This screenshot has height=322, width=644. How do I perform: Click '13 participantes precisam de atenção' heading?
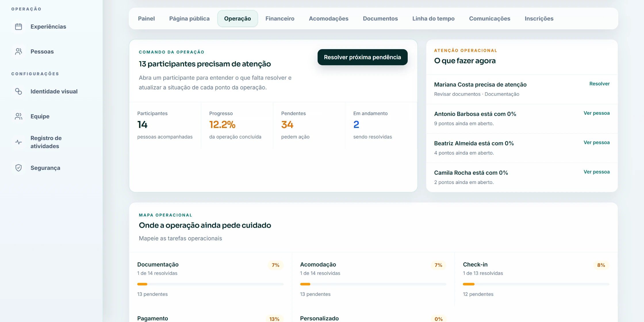point(205,64)
